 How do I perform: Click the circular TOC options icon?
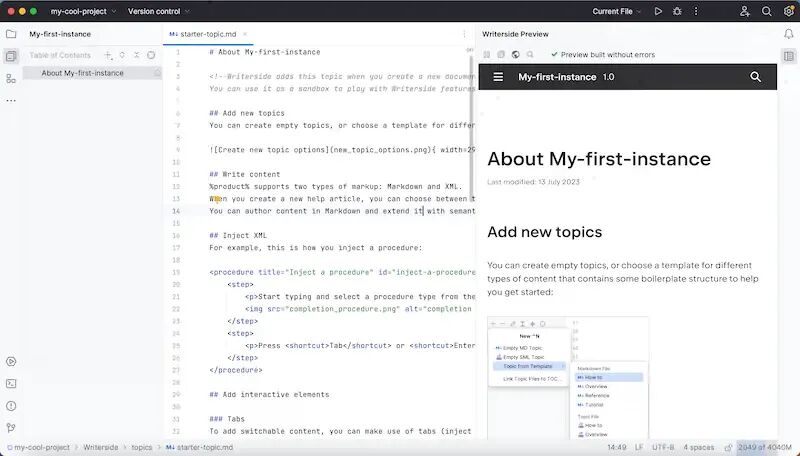(151, 55)
